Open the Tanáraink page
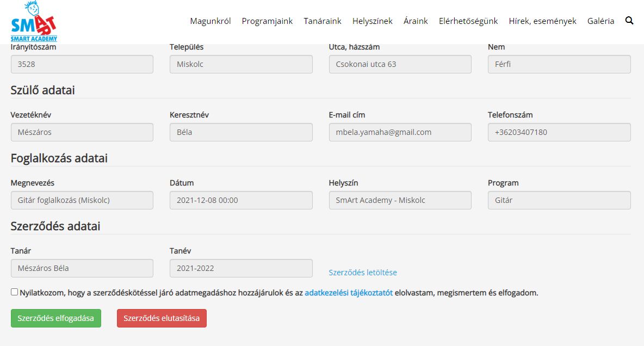Screen dimensions: 644x346 pyautogui.click(x=323, y=21)
